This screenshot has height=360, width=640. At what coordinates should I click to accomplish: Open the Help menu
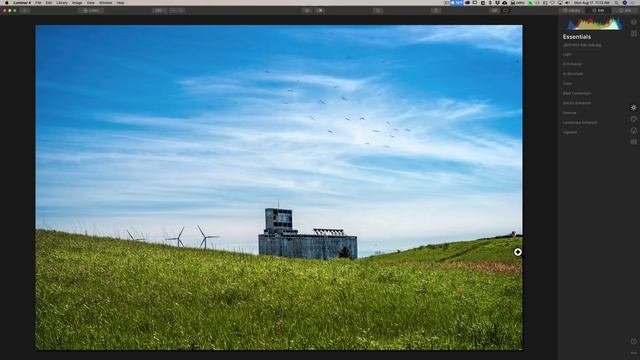tap(120, 2)
